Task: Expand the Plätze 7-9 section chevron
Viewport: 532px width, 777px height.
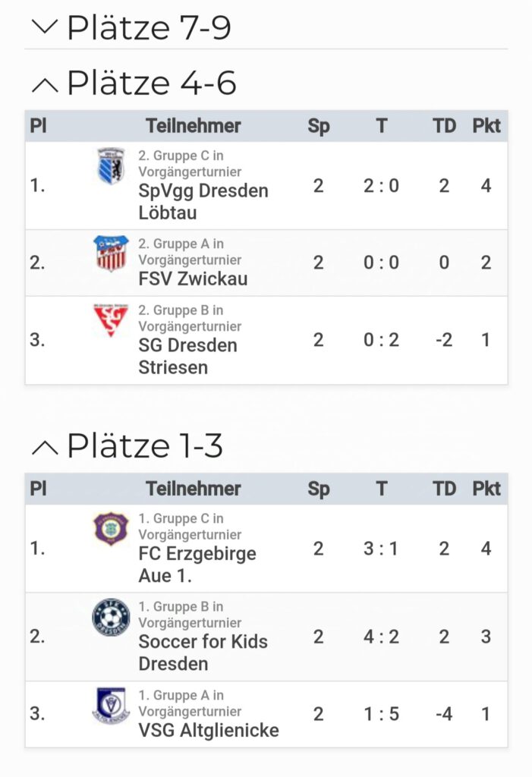Action: tap(45, 27)
